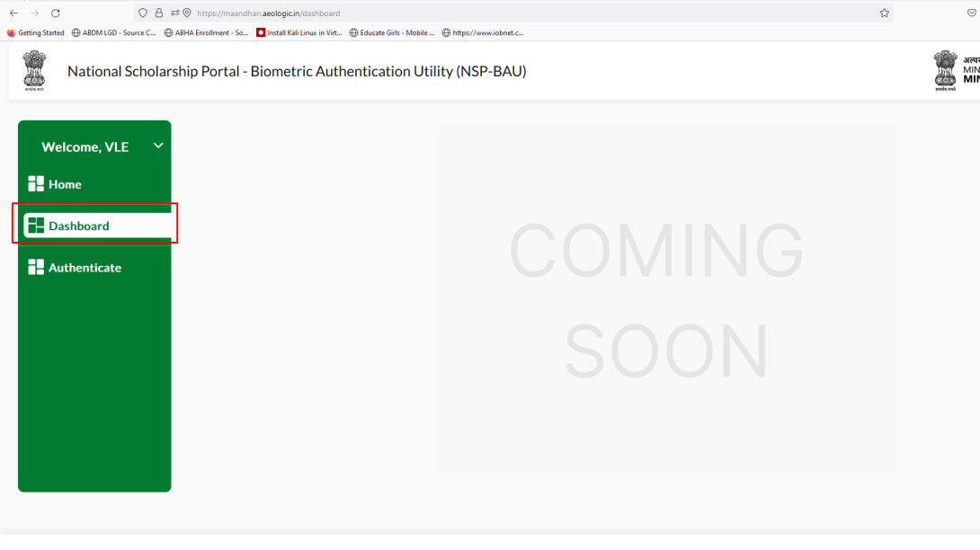Viewport: 980px width, 550px height.
Task: Click the globe icon of ABDM LGD bookmark
Action: tap(76, 32)
